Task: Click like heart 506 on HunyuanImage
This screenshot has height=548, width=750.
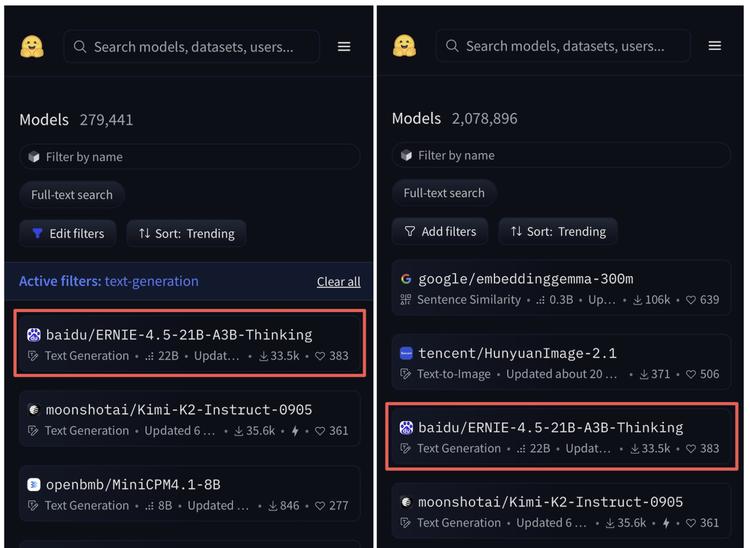Action: 691,374
